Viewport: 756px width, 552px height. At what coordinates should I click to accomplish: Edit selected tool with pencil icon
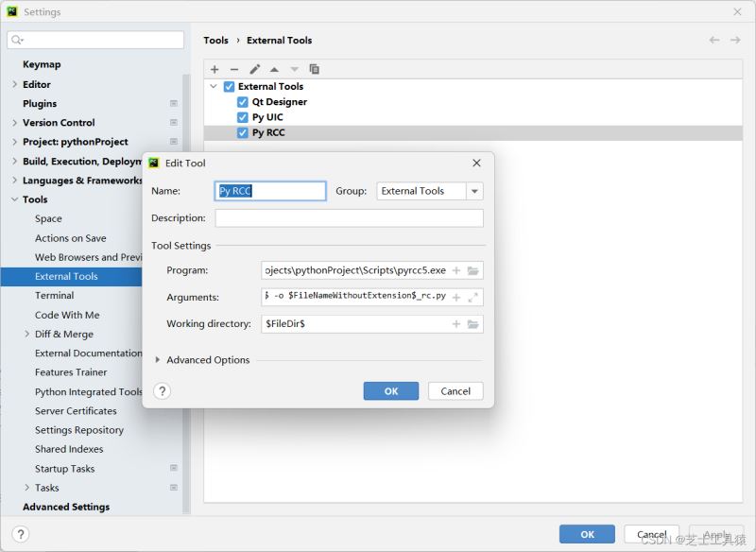[254, 69]
